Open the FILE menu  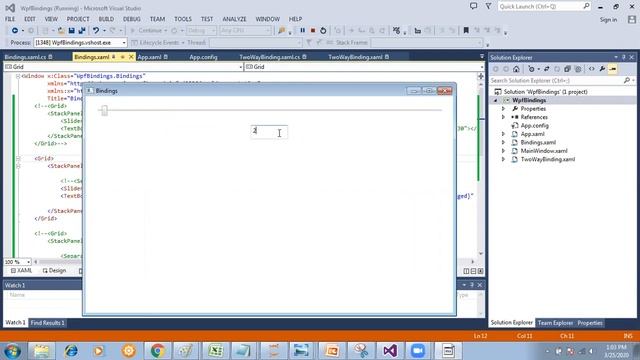10,19
